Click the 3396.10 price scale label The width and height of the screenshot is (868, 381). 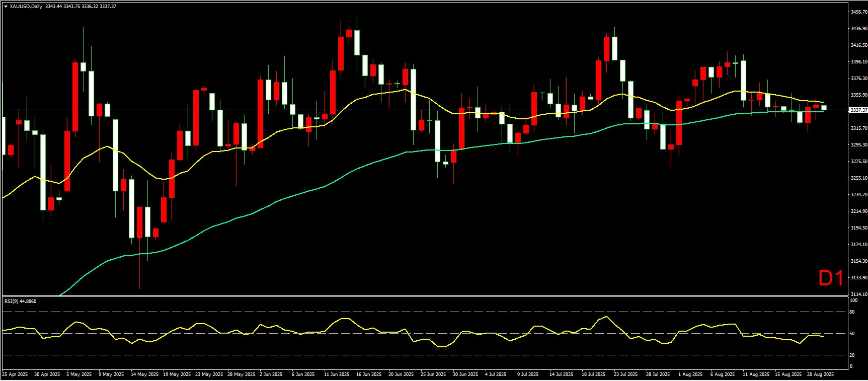point(858,61)
